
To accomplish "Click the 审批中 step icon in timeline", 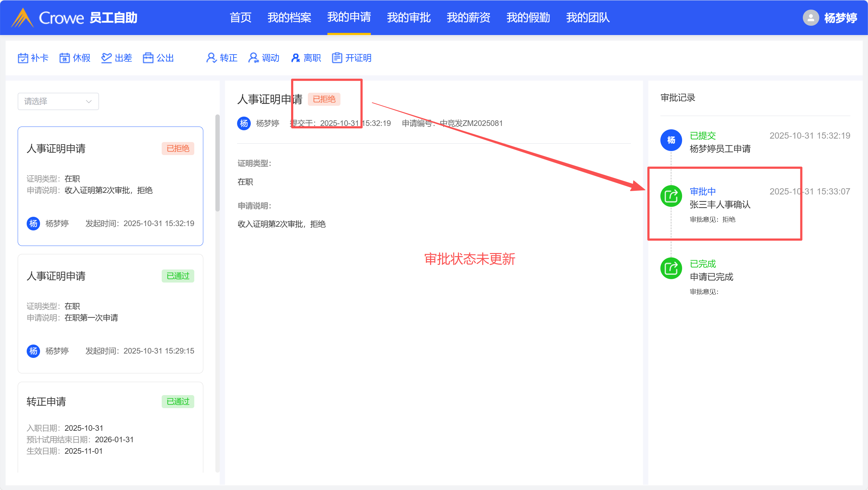I will tap(671, 196).
